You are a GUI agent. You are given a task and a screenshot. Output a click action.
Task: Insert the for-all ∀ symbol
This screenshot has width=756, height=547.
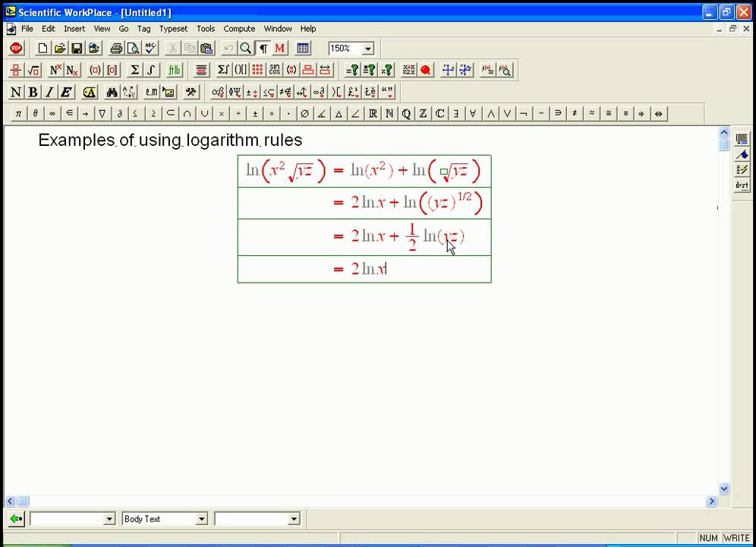(x=473, y=114)
